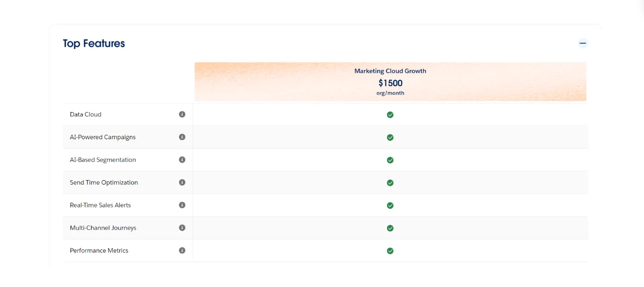The width and height of the screenshot is (644, 287).
Task: Click the Performance Metrics feature label
Action: [99, 250]
